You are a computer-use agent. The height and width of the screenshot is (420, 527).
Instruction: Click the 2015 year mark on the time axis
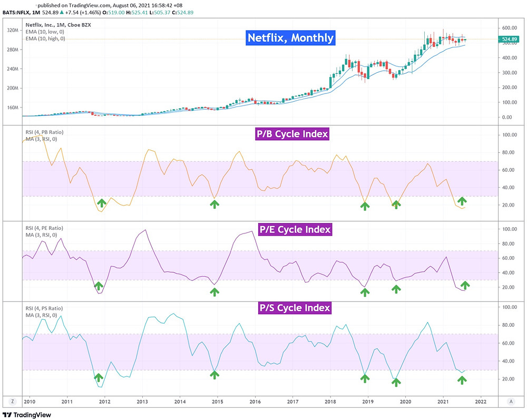(x=218, y=402)
